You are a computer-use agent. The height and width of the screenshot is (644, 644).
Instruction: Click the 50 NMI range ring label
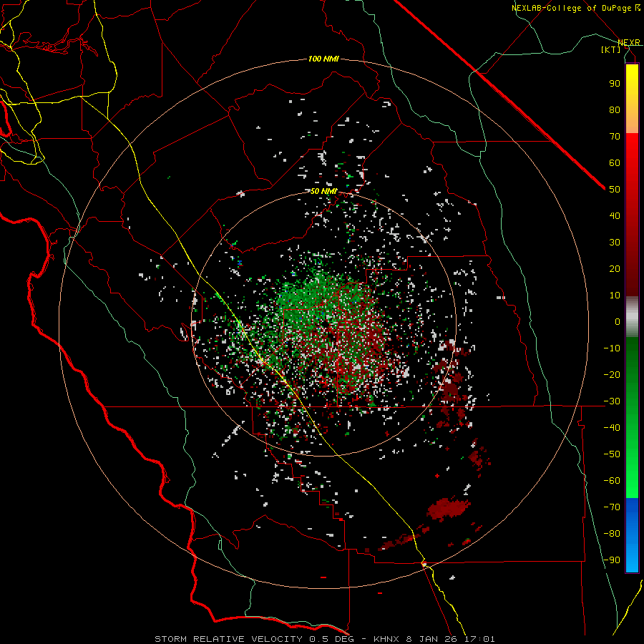pyautogui.click(x=323, y=191)
